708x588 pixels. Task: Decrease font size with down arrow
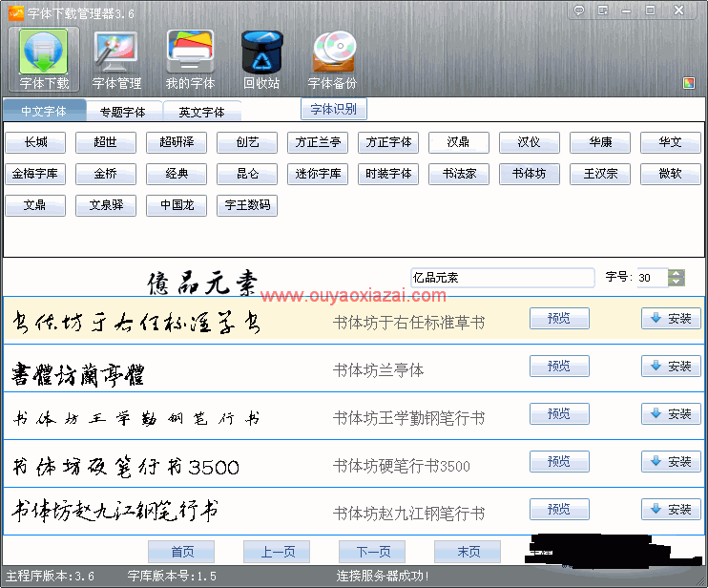click(676, 282)
